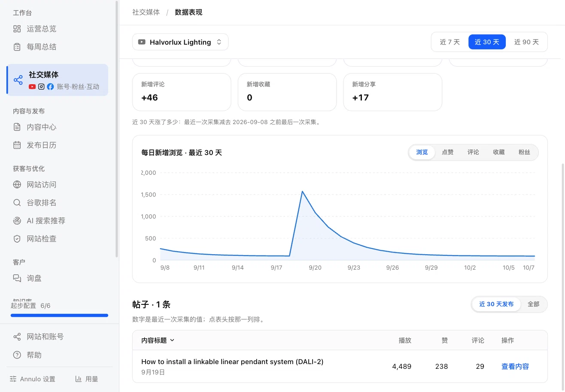This screenshot has width=565, height=392.
Task: Open 运营总览 dashboard icon
Action: (x=17, y=29)
